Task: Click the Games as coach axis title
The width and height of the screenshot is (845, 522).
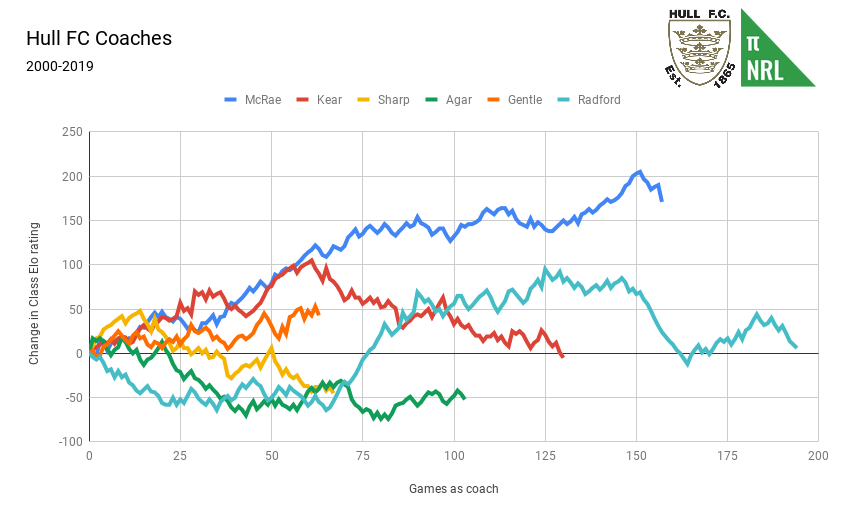Action: (x=453, y=489)
